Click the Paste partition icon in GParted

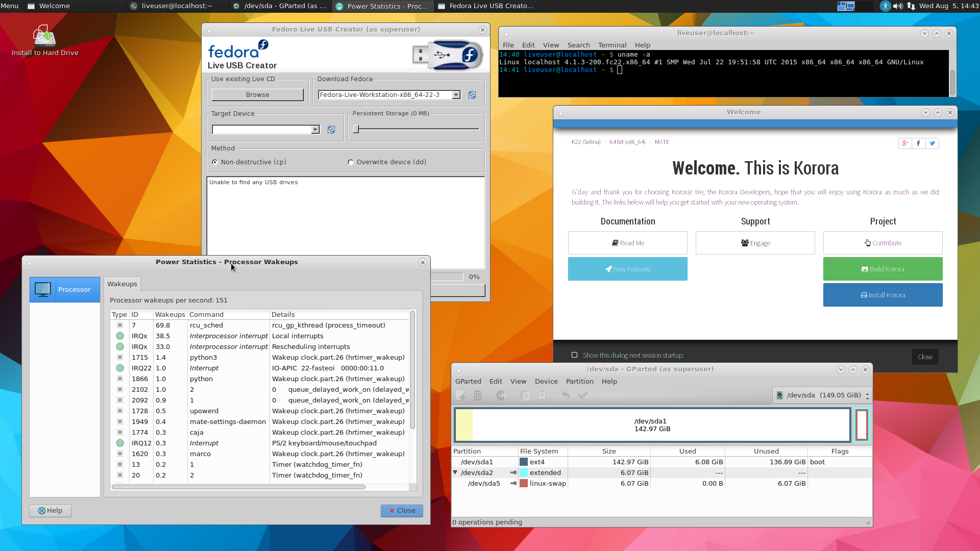pos(542,395)
